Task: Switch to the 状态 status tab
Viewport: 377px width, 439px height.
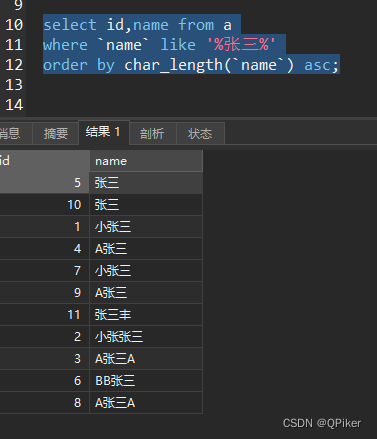Action: [200, 134]
